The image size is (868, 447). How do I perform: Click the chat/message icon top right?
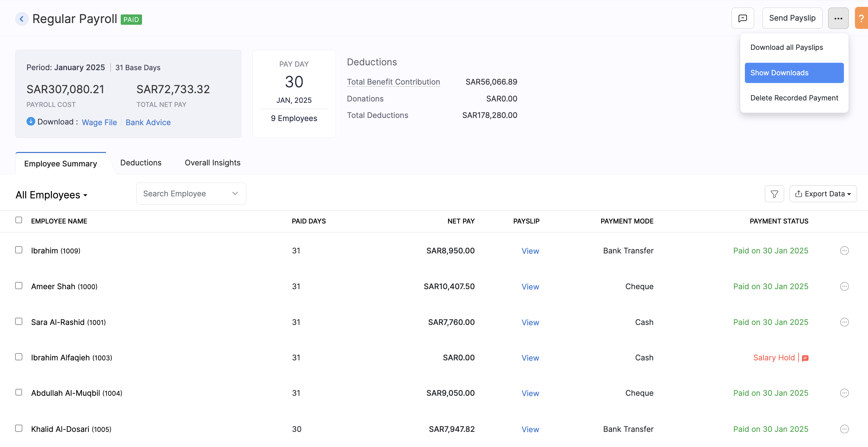[x=742, y=18]
